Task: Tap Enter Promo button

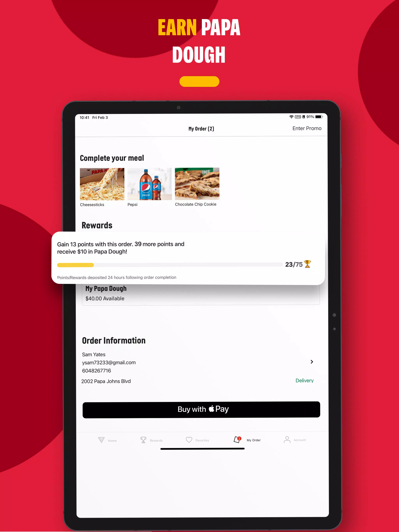Action: click(x=307, y=128)
